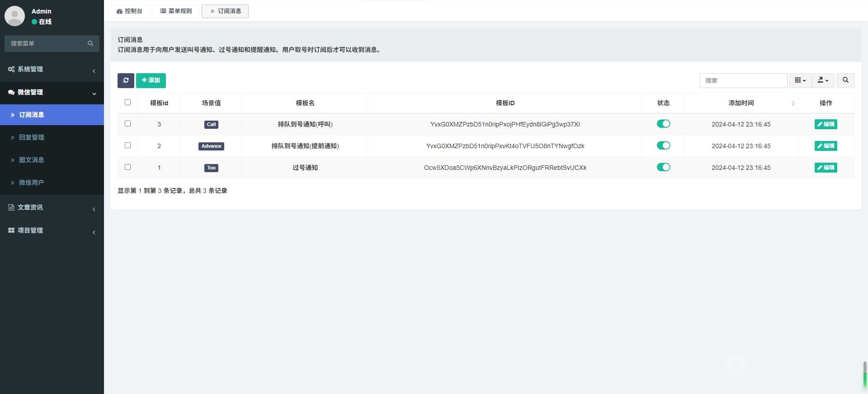Click the sidebar menu search magnifier icon
The width and height of the screenshot is (868, 394).
[90, 43]
